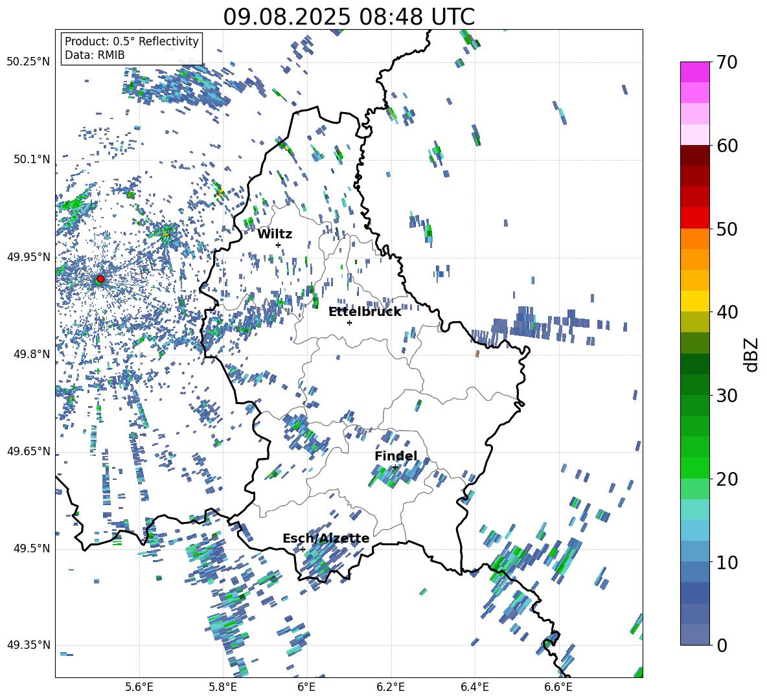Click the Ettelbruck city label

click(x=365, y=312)
